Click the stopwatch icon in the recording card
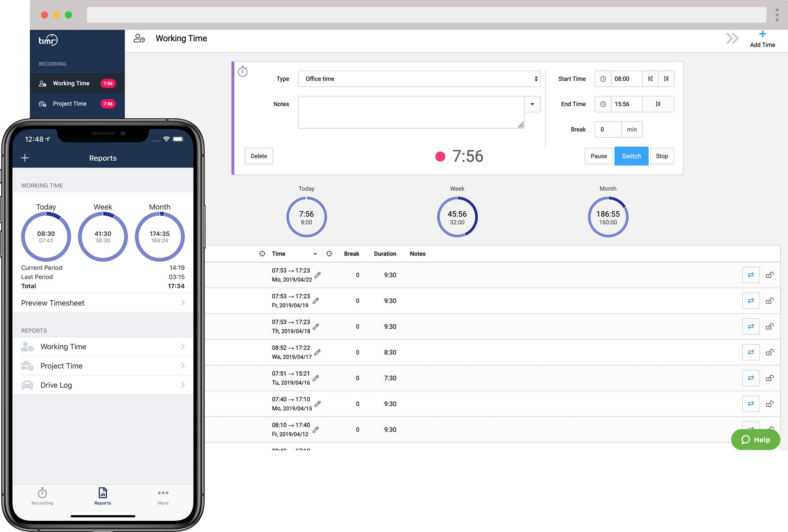Viewport: 788px width, 532px height. pyautogui.click(x=243, y=71)
